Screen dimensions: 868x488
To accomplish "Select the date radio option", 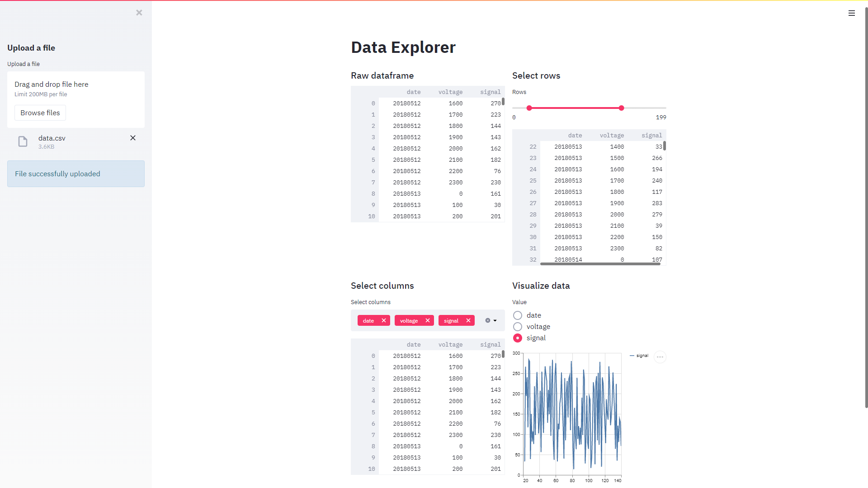I will (518, 315).
